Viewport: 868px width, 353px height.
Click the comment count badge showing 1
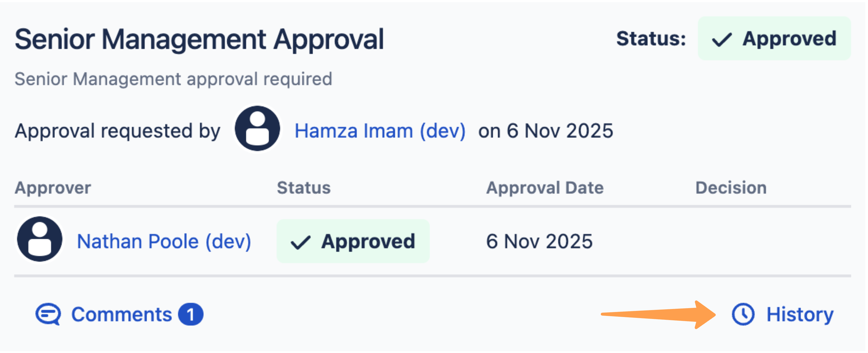tap(191, 315)
